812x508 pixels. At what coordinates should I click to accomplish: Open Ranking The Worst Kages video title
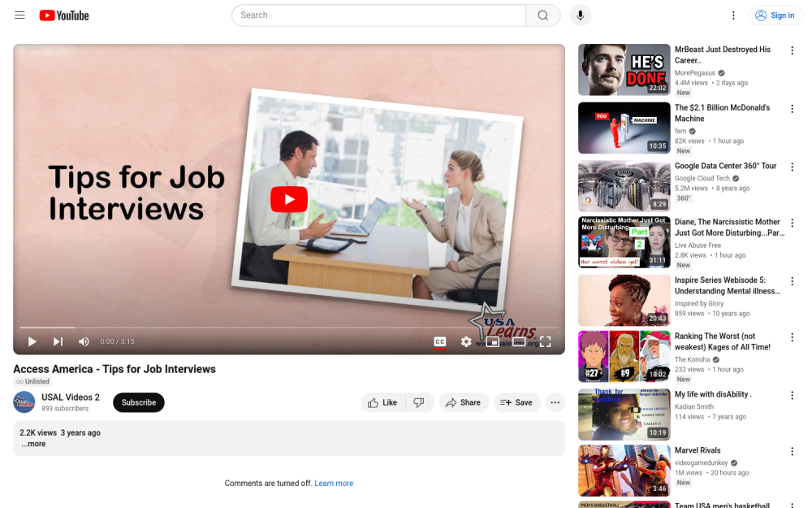point(723,341)
